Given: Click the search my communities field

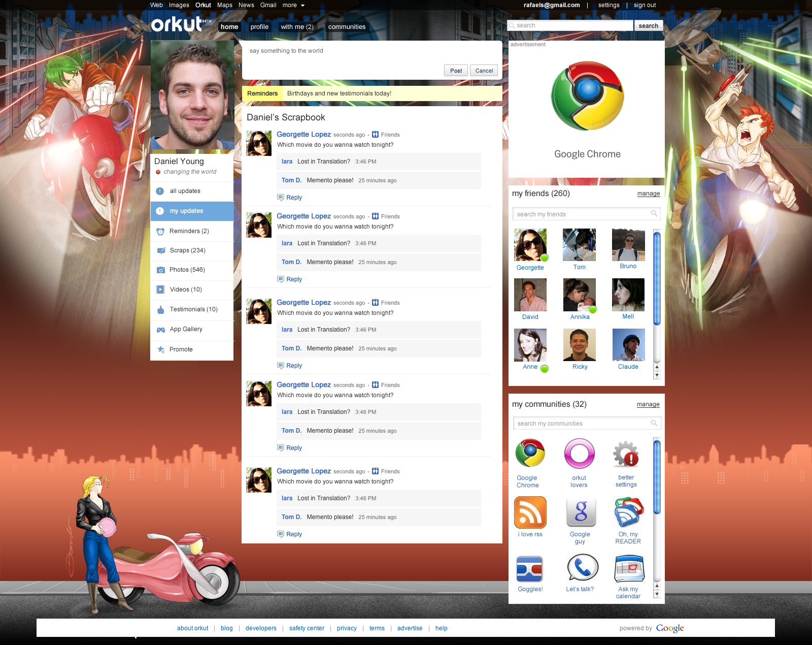Looking at the screenshot, I should tap(587, 423).
